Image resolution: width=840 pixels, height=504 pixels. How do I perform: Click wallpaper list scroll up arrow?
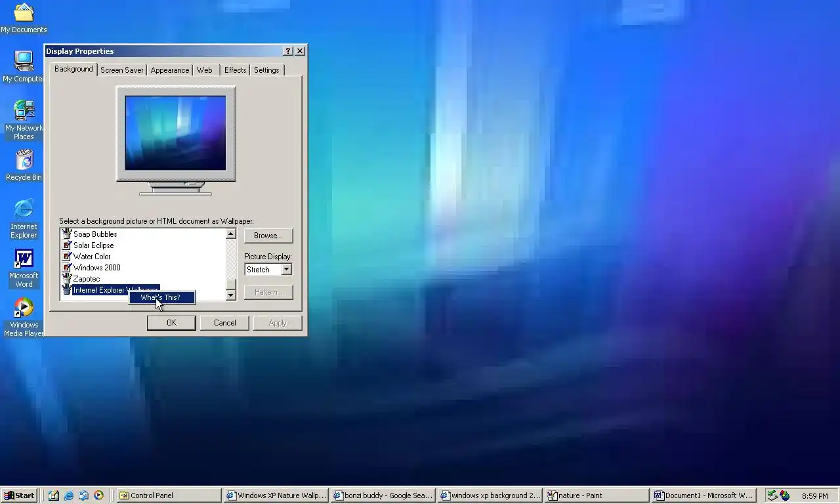coord(230,234)
